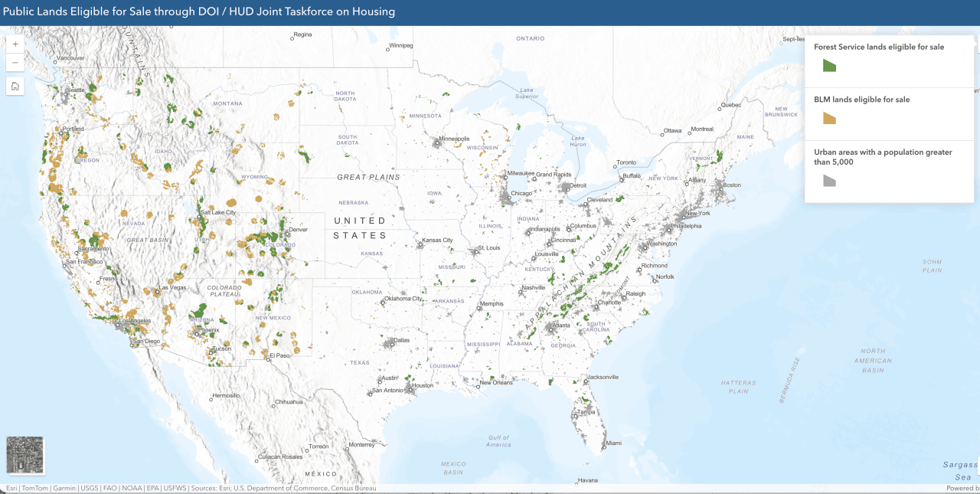
Task: Open the USGS attribution link
Action: pyautogui.click(x=90, y=487)
